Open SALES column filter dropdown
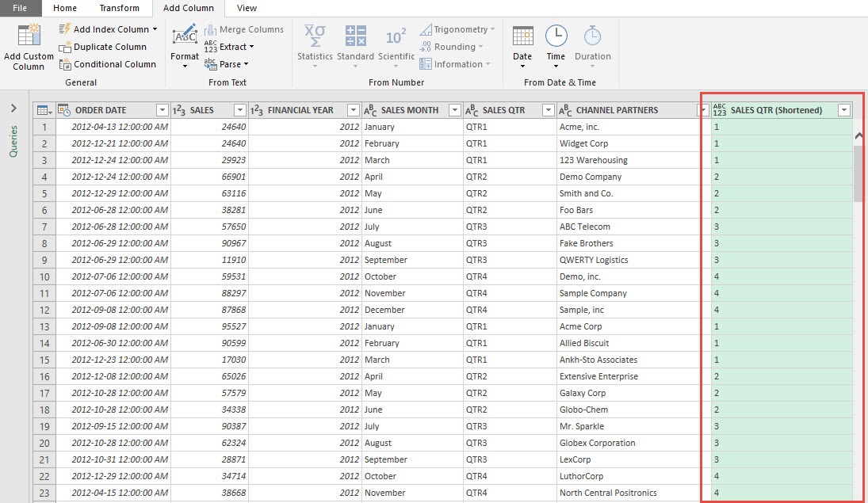The width and height of the screenshot is (868, 503). pyautogui.click(x=239, y=110)
